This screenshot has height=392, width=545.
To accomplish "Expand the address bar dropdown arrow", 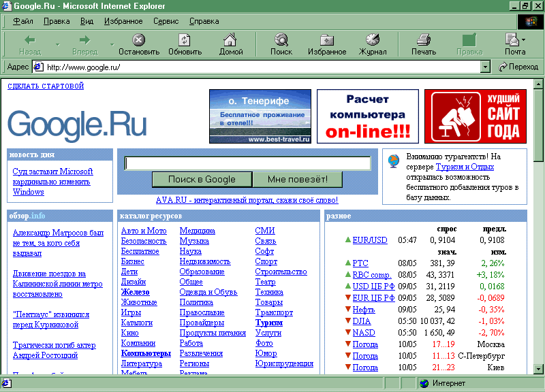I will [x=485, y=67].
